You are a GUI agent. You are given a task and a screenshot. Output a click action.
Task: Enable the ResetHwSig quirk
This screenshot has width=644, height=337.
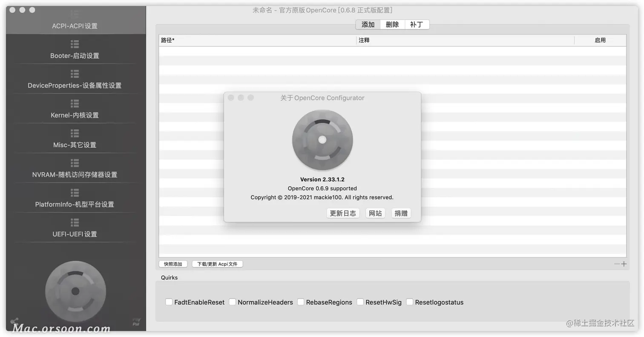(x=360, y=302)
